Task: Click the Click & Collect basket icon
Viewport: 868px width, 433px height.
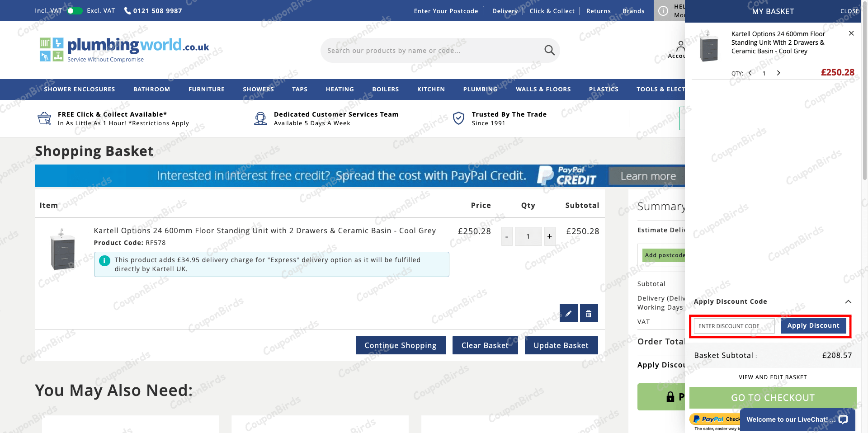Action: pos(44,118)
